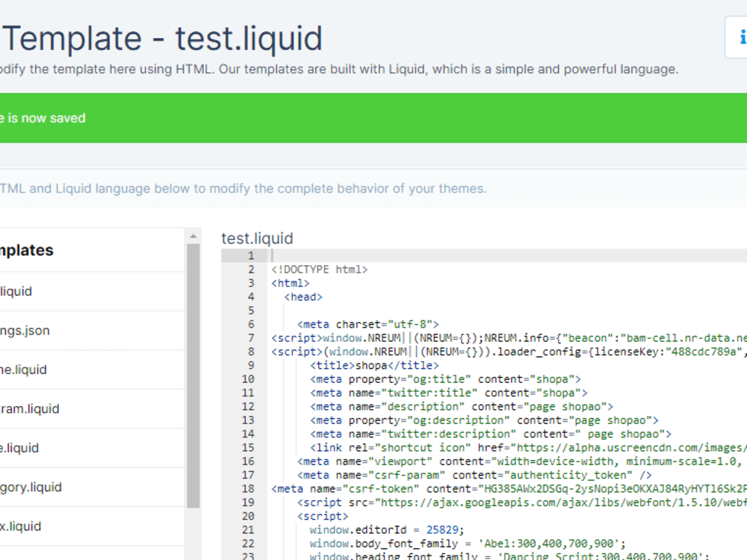
Task: Open the template ending in 'gory.liquid'
Action: [90, 487]
